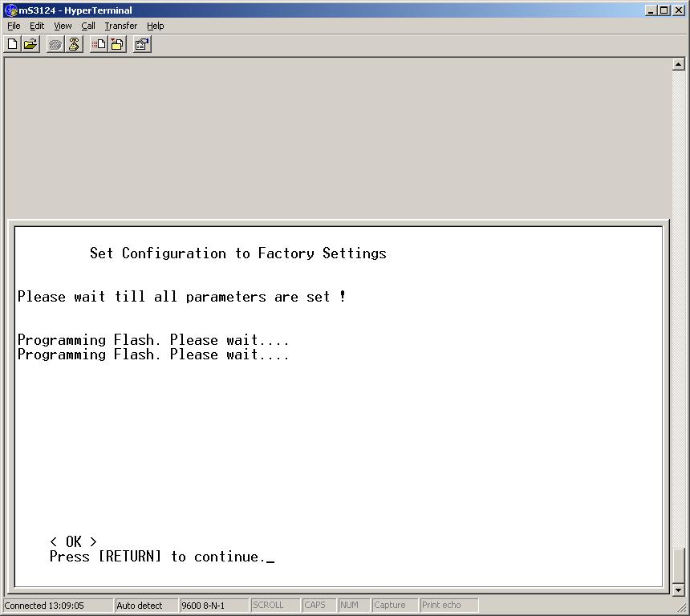
Task: Click scrollbar down arrow in terminal
Action: pyautogui.click(x=678, y=590)
